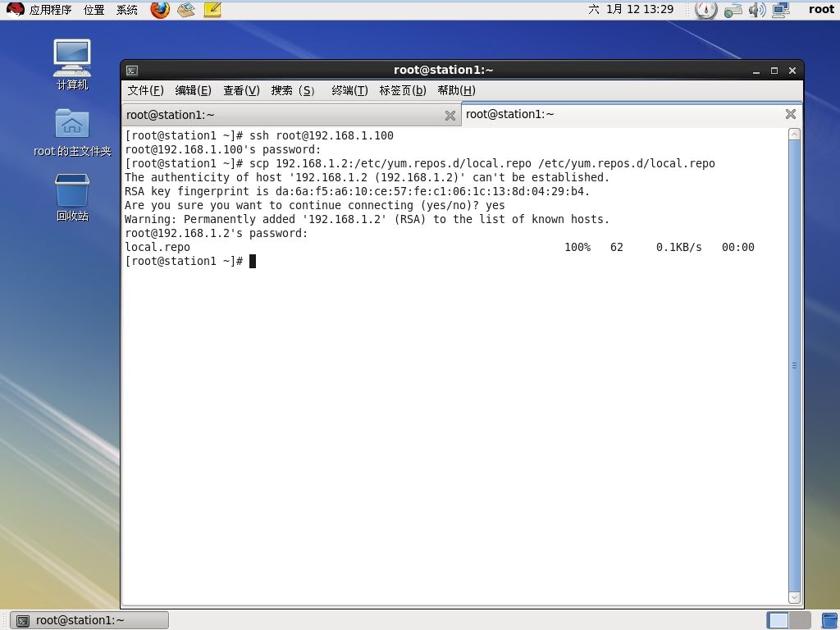Maximize the terminal window
840x630 pixels.
[x=774, y=71]
